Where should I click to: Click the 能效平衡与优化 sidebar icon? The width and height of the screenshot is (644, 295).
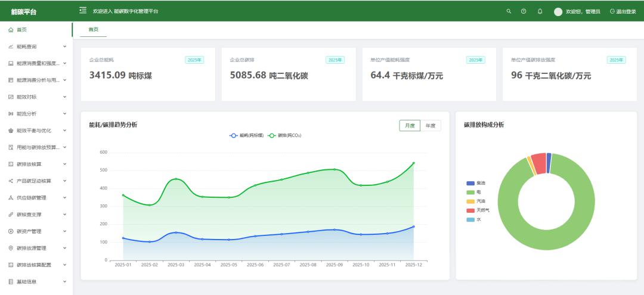click(x=11, y=131)
